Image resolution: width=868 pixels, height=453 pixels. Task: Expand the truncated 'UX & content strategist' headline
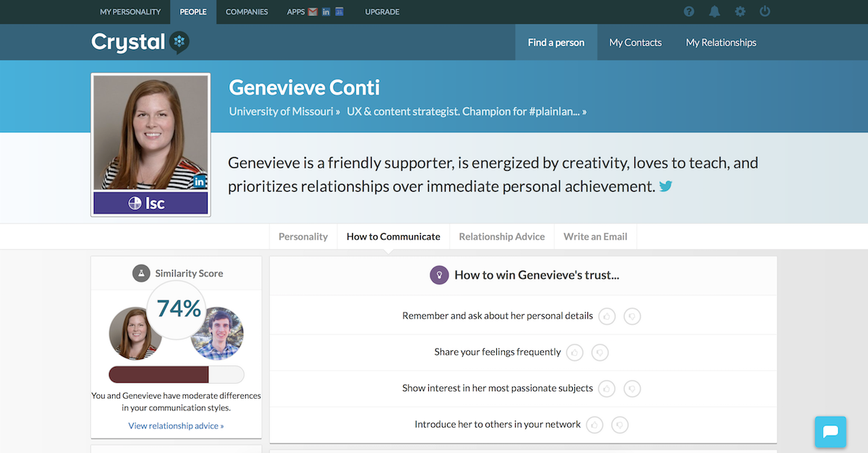467,111
